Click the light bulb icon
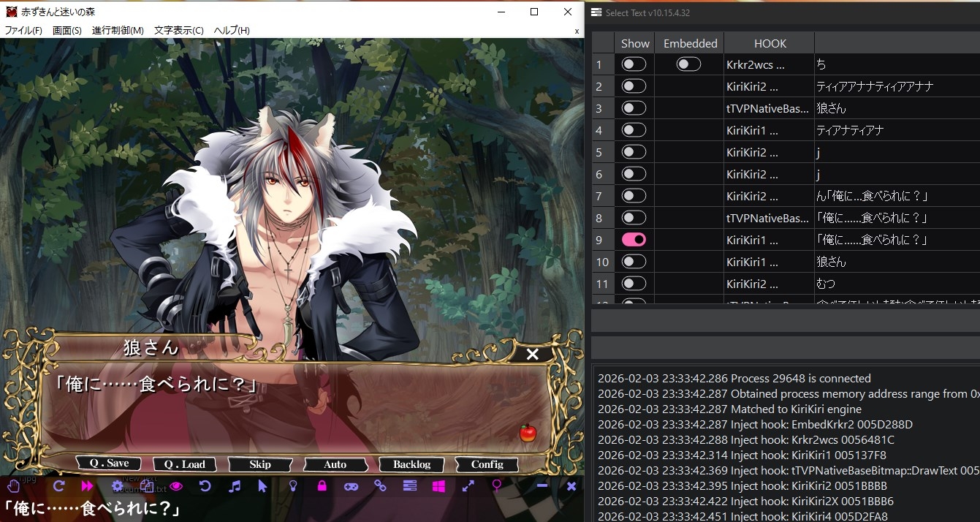The image size is (980, 522). (x=293, y=485)
